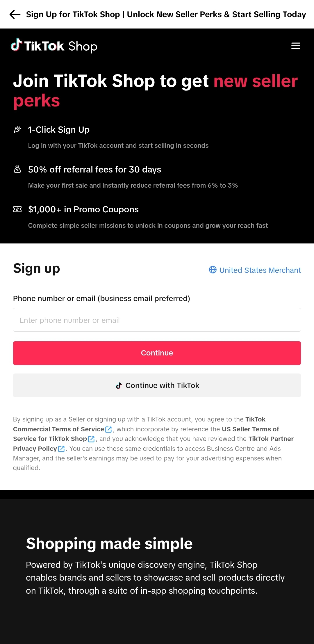Screen dimensions: 314x644
Task: Click external link icon after Service for TikTok Shop
Action: 91,439
